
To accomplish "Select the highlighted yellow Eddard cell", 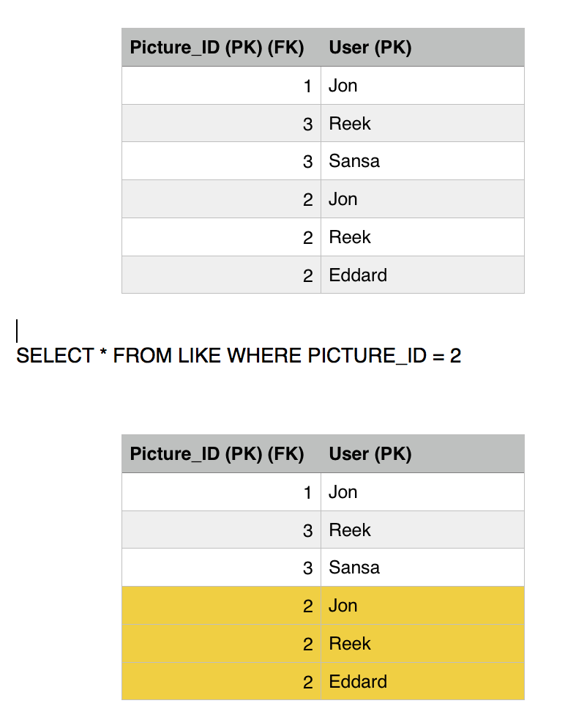I will [x=358, y=682].
